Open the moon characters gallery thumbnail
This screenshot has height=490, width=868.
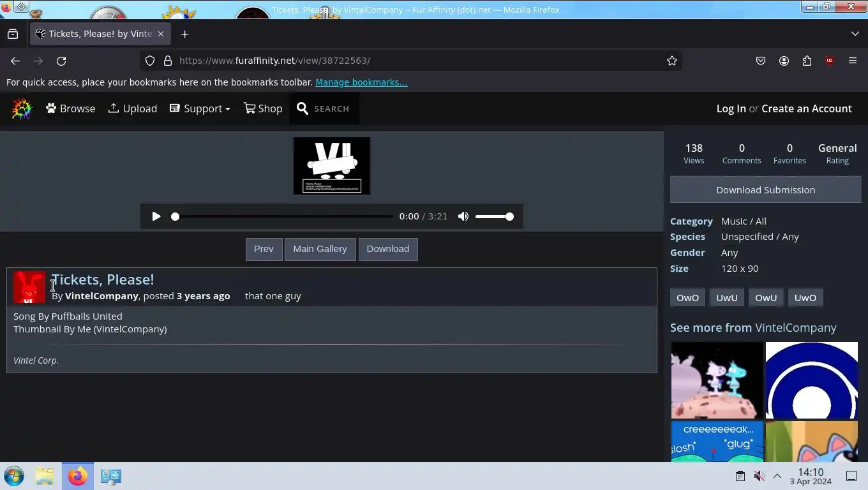[x=717, y=380]
